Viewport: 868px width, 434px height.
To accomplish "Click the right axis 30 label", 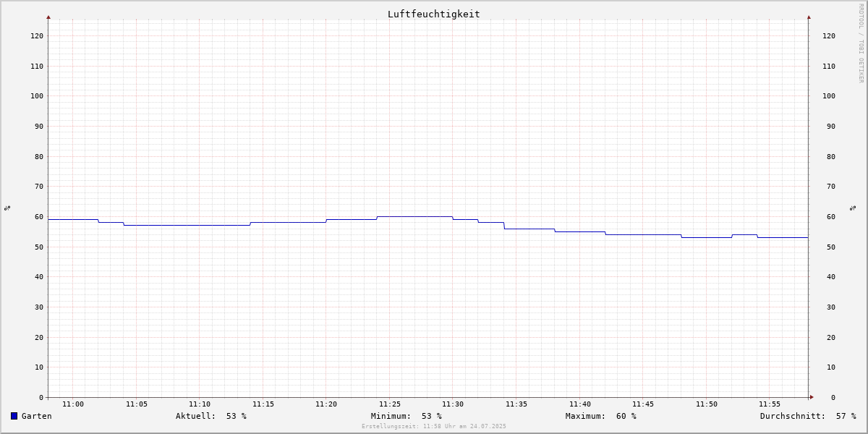I will pyautogui.click(x=831, y=307).
